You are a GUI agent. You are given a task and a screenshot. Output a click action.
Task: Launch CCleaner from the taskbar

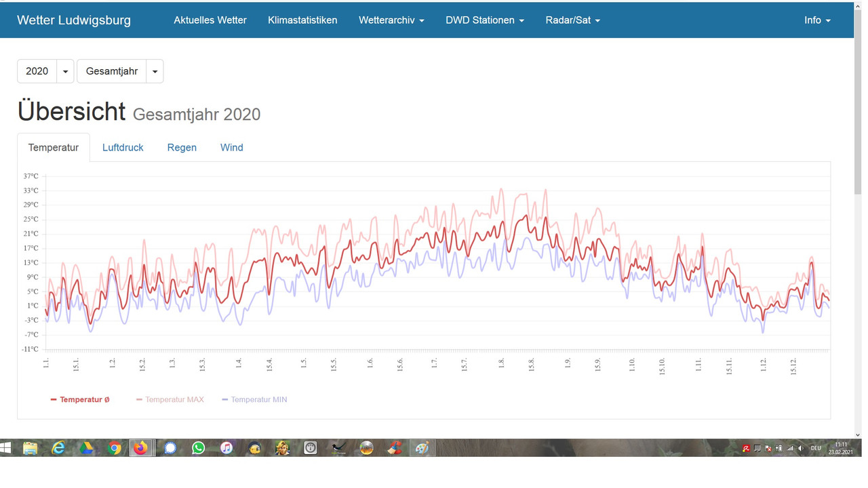pyautogui.click(x=395, y=448)
